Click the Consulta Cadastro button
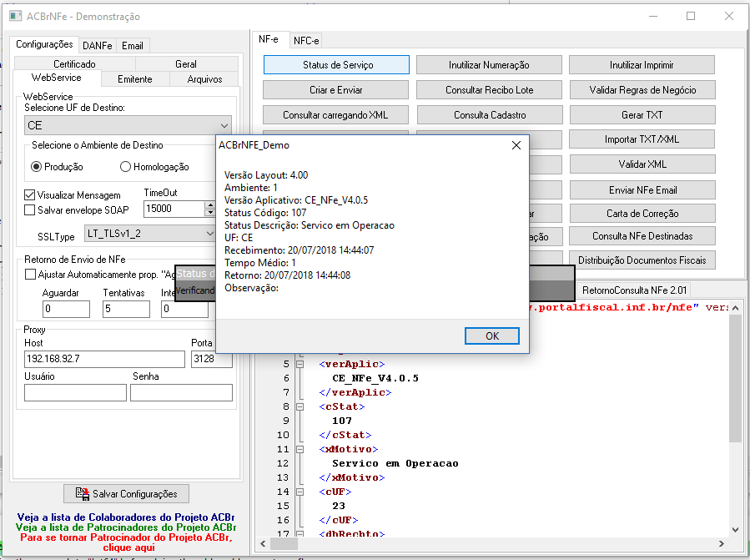This screenshot has height=560, width=750. [x=490, y=115]
